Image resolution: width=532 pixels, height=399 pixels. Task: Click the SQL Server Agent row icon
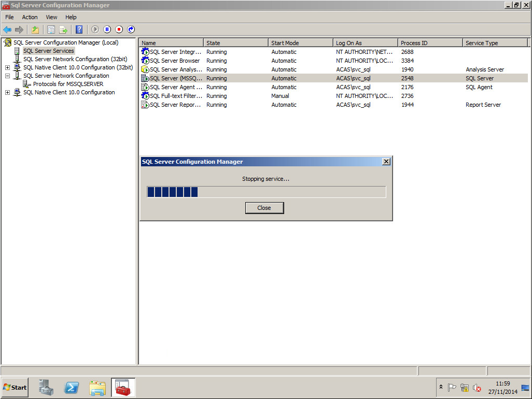click(145, 87)
